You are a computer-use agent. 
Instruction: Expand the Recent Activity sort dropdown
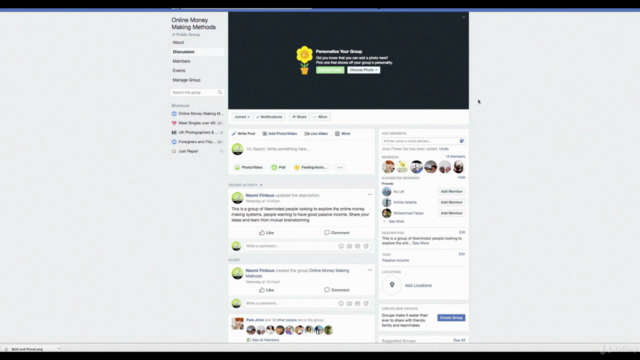pos(245,185)
